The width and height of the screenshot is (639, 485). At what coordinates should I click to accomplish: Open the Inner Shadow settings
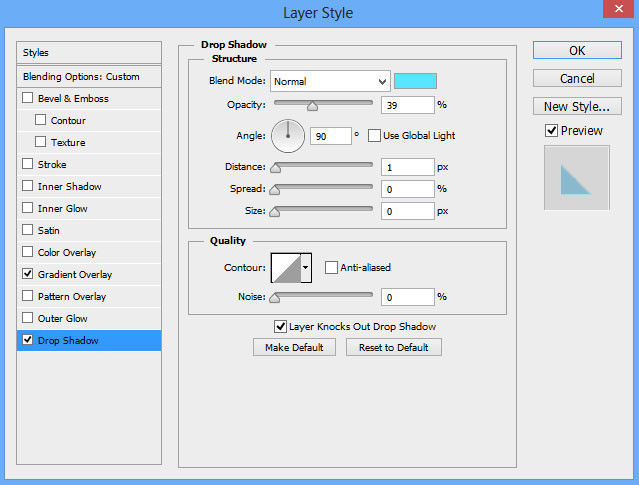point(70,187)
